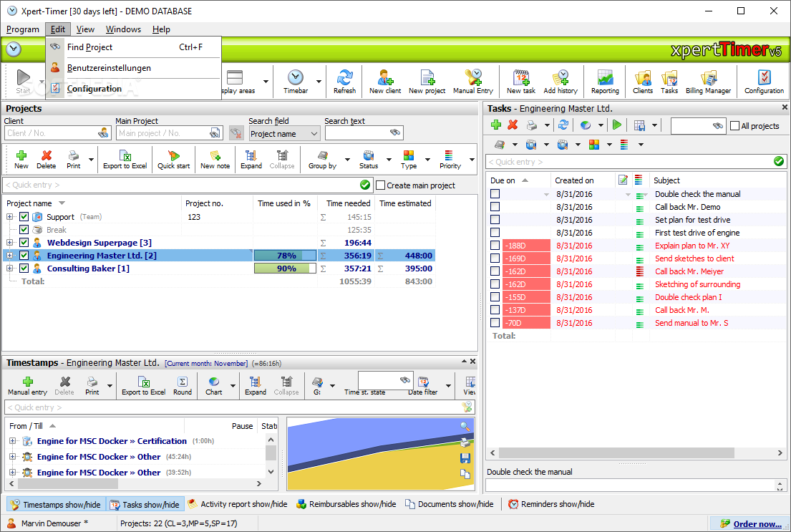
Task: Uncheck the Support project checkbox
Action: [x=24, y=216]
